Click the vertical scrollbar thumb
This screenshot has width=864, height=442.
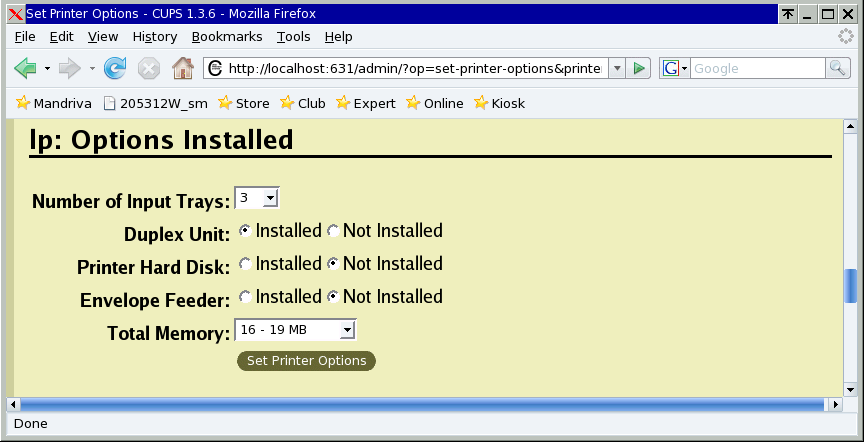click(x=850, y=286)
